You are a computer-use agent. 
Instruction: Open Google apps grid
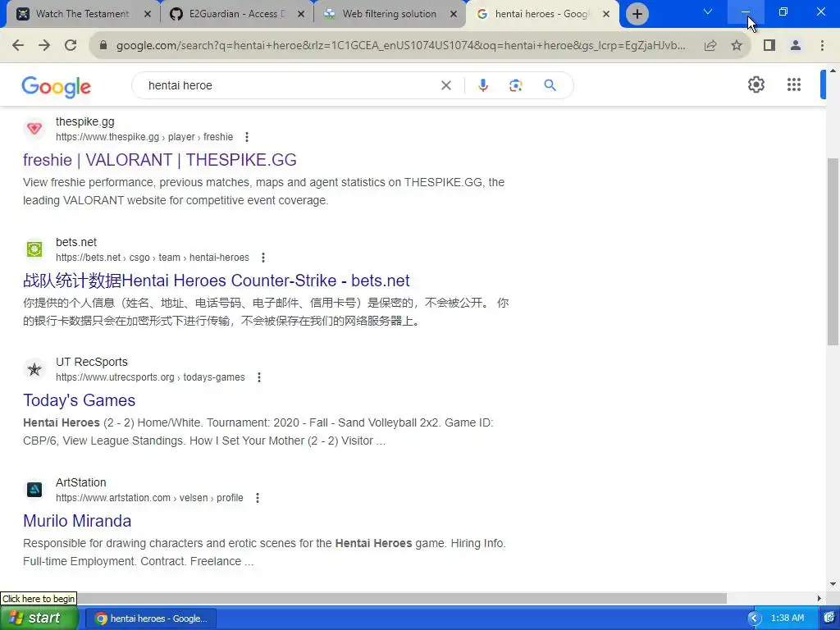(x=794, y=84)
